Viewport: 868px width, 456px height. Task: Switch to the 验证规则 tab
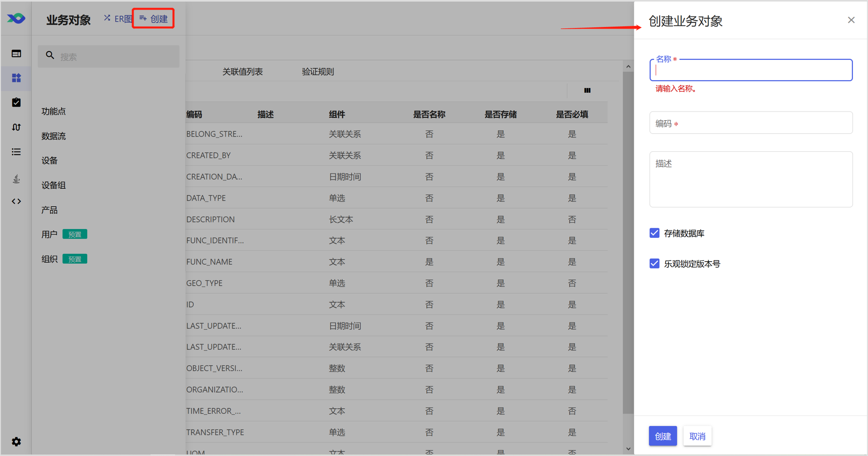tap(318, 72)
